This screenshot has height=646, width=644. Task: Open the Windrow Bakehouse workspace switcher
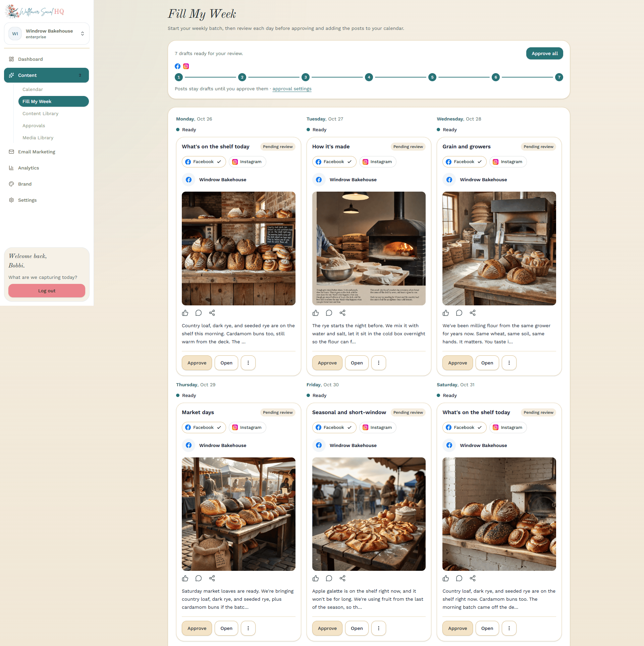tap(47, 34)
